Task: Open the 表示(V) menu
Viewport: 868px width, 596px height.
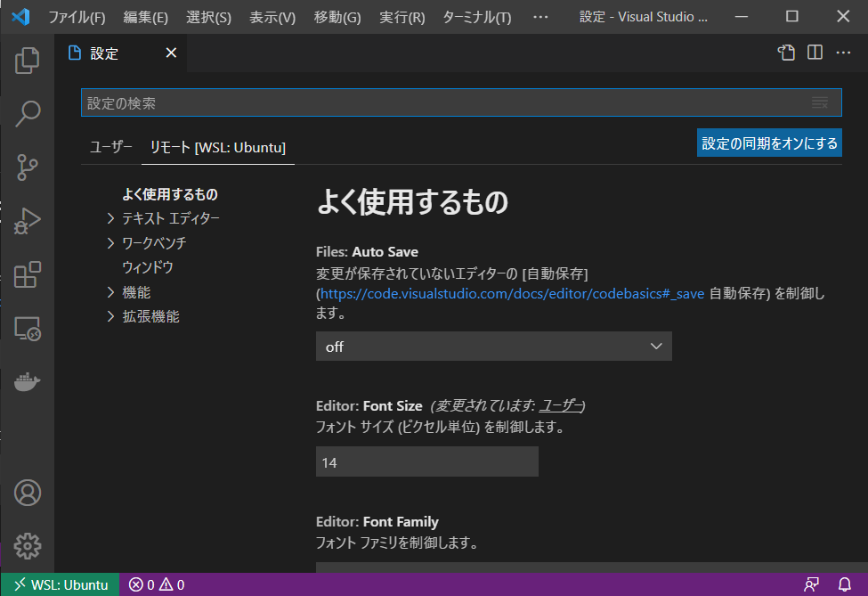Action: pyautogui.click(x=272, y=17)
